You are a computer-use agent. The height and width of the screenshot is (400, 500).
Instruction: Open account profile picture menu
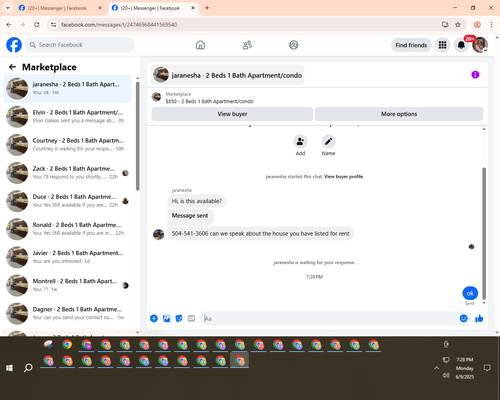480,45
